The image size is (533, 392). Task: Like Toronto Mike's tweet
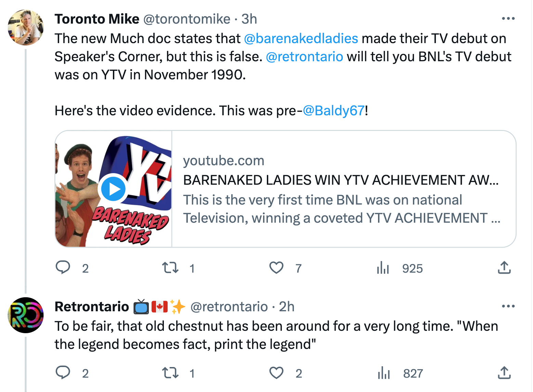276,268
